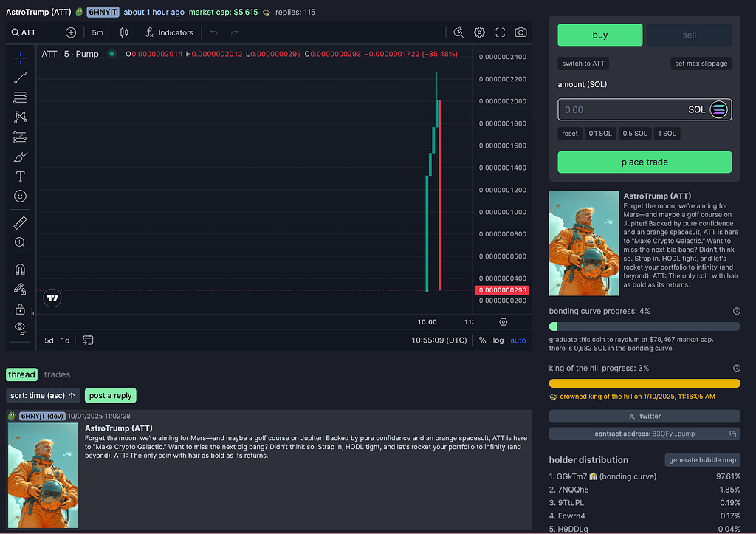The height and width of the screenshot is (534, 756).
Task: Redo the chart action
Action: pyautogui.click(x=235, y=32)
